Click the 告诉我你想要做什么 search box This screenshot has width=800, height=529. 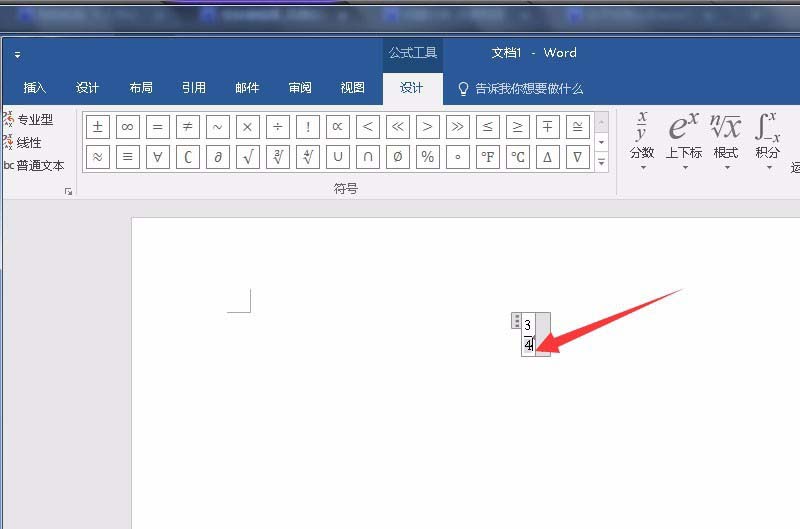pyautogui.click(x=521, y=89)
